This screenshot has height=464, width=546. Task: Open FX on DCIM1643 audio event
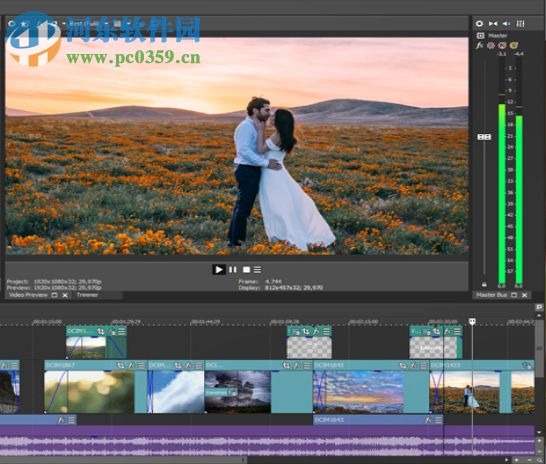tap(428, 420)
